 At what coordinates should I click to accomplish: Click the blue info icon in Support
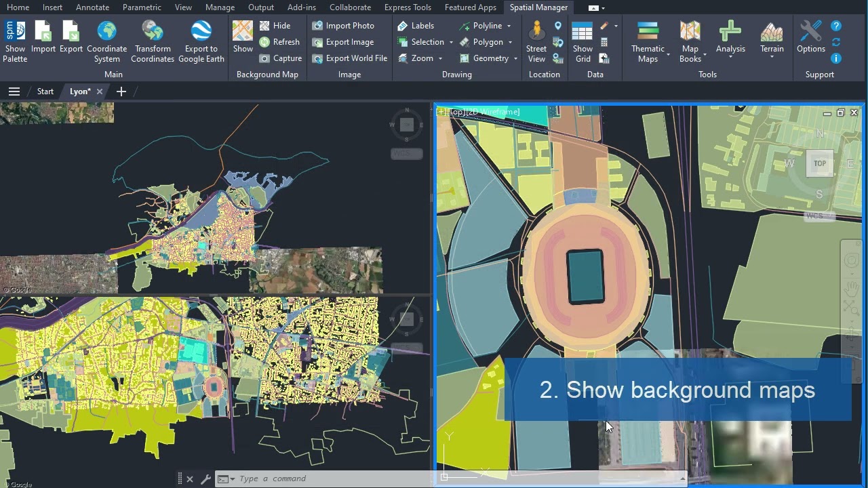pyautogui.click(x=836, y=58)
